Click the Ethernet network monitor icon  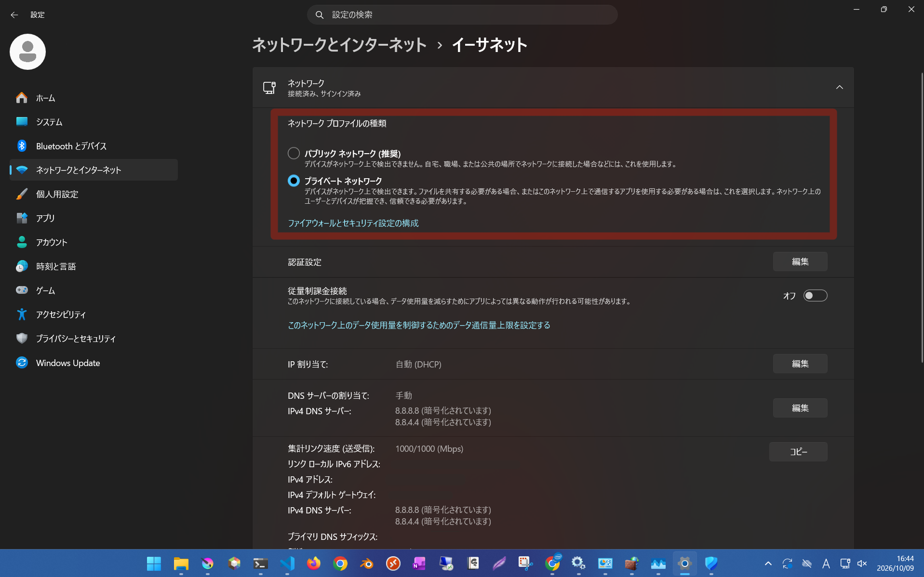(x=269, y=88)
